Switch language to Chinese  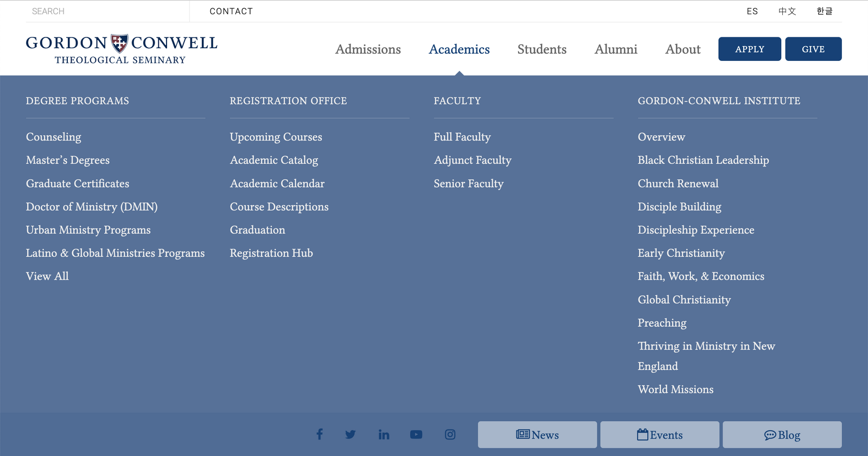[x=787, y=11]
